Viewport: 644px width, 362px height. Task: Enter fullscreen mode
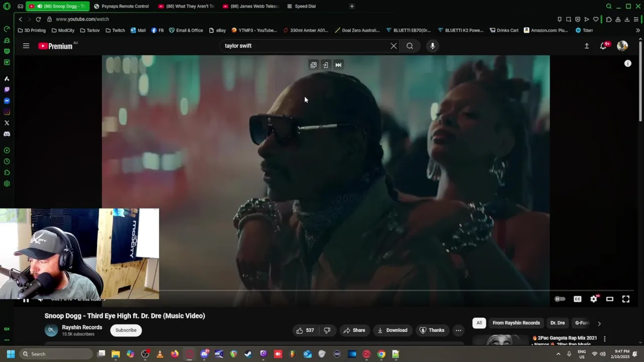point(626,299)
